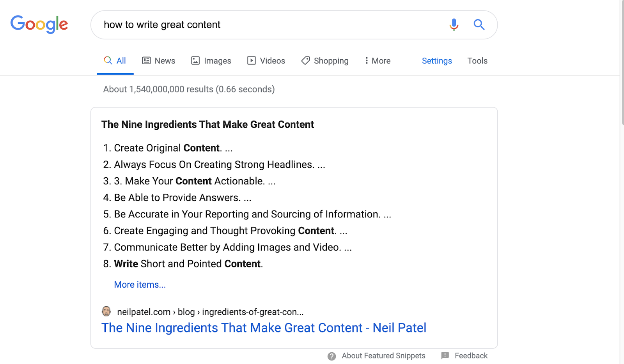The height and width of the screenshot is (364, 624).
Task: Click into the search query input field
Action: [269, 25]
